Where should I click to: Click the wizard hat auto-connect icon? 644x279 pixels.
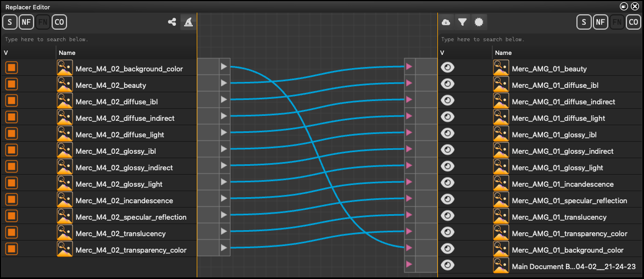(x=188, y=22)
